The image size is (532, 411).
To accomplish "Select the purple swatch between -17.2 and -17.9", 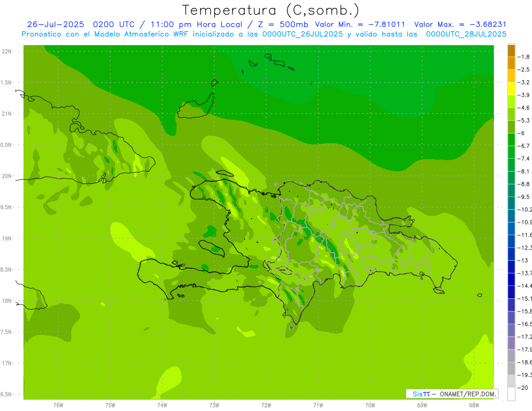I will point(511,343).
